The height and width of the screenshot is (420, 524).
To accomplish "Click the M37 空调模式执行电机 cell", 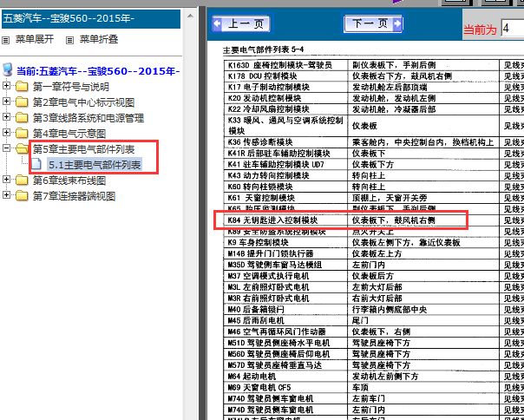I will [286, 276].
